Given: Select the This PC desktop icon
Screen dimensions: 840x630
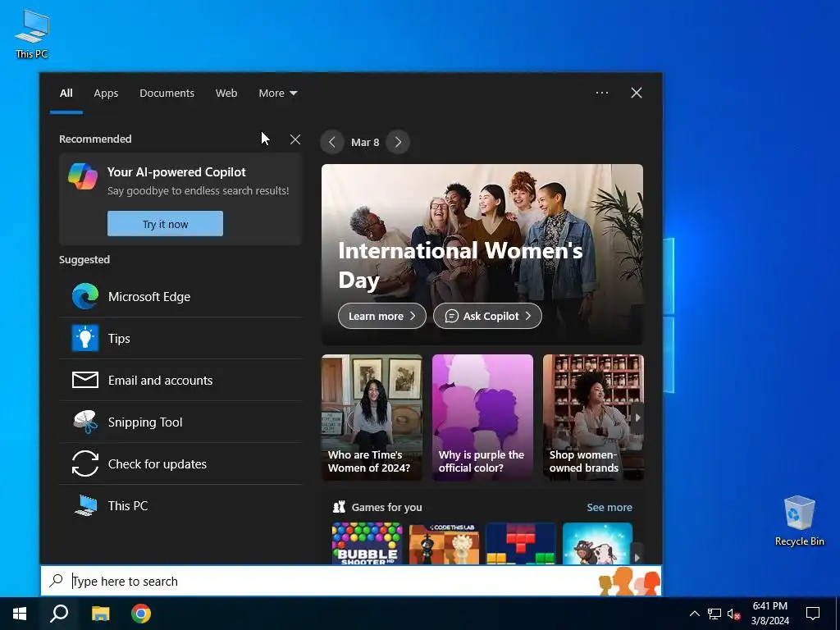Looking at the screenshot, I should point(32,34).
